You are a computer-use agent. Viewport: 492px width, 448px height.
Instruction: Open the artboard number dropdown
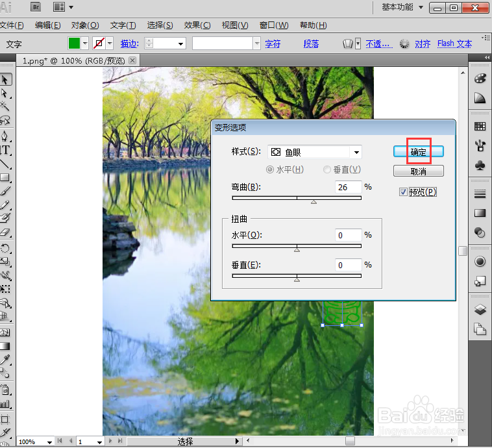pyautogui.click(x=99, y=442)
